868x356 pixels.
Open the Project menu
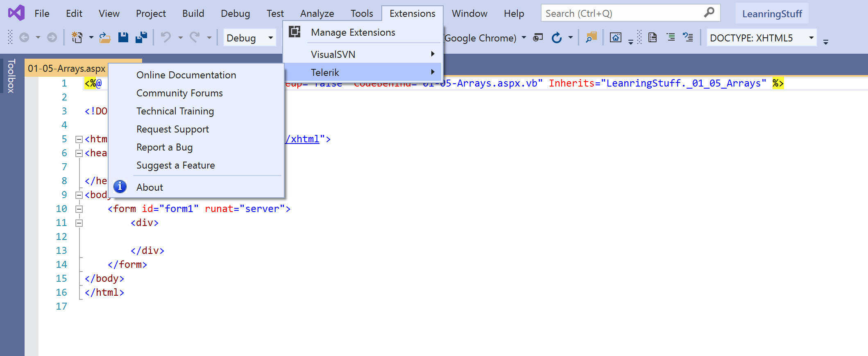[x=151, y=14]
